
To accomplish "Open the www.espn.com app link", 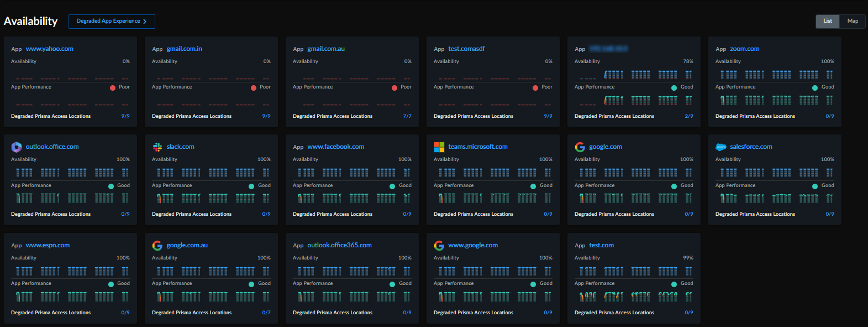I will click(x=48, y=245).
